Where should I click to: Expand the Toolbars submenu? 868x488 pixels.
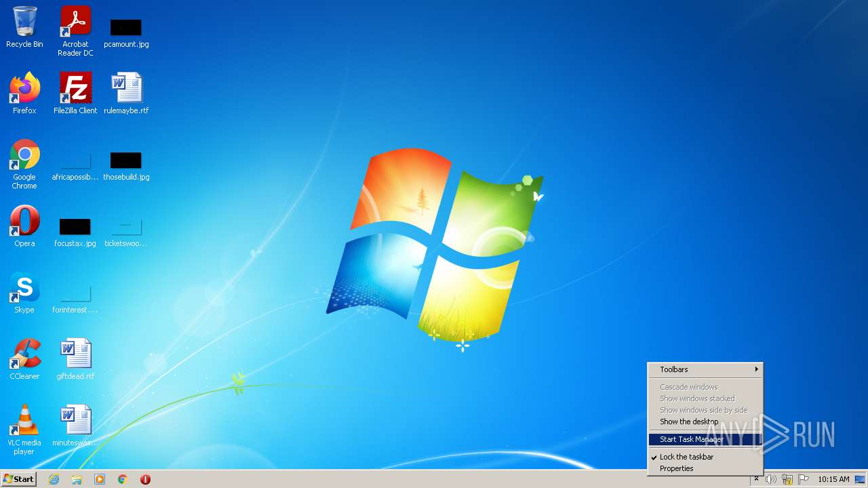[x=705, y=369]
